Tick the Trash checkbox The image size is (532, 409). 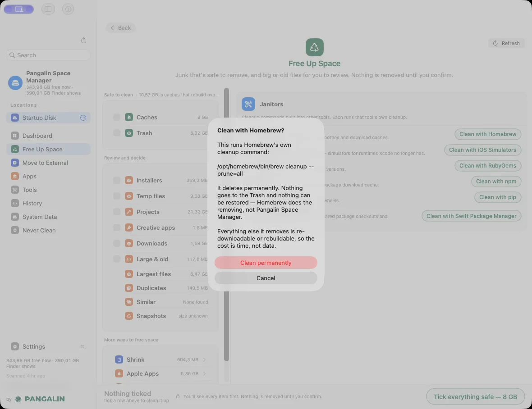[x=117, y=133]
